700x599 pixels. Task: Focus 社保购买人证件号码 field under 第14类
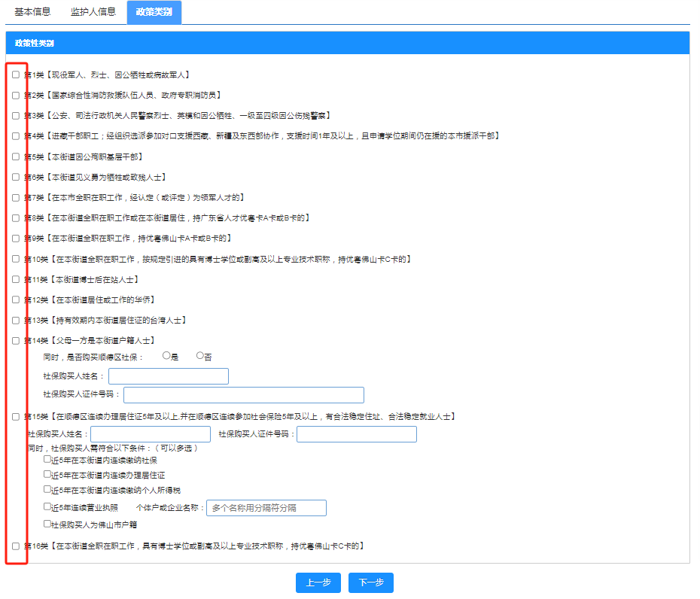[x=243, y=395]
